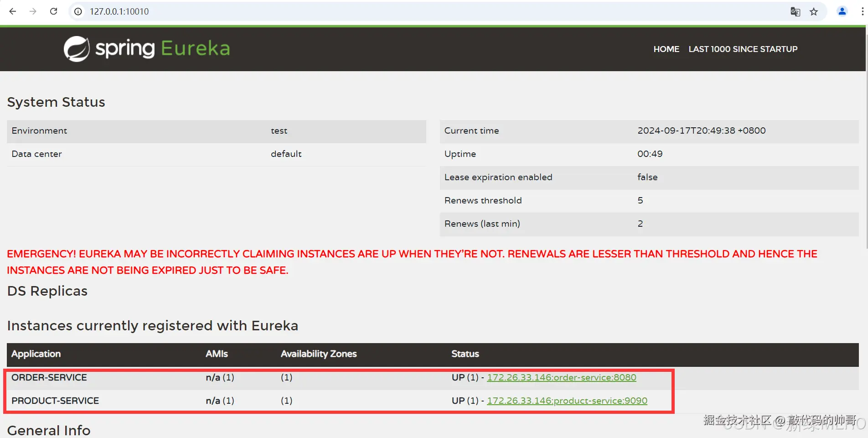Click the Spring Eureka logo
The image size is (868, 438).
[147, 49]
